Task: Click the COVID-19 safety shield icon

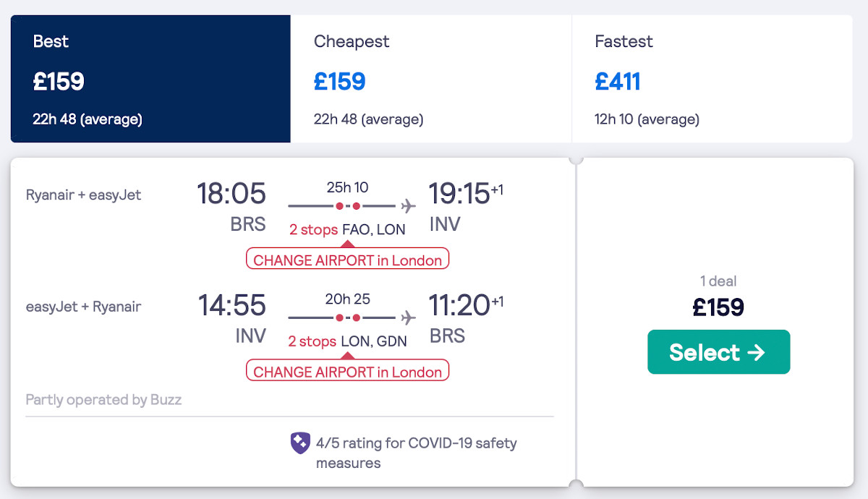Action: tap(300, 443)
